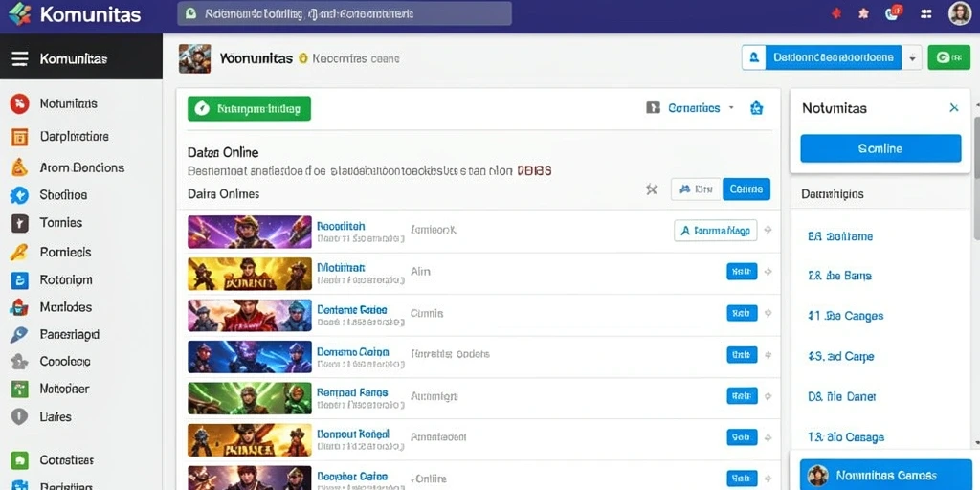Expand dropdown arrow beside blue header button
This screenshot has width=980, height=490.
pyautogui.click(x=912, y=58)
